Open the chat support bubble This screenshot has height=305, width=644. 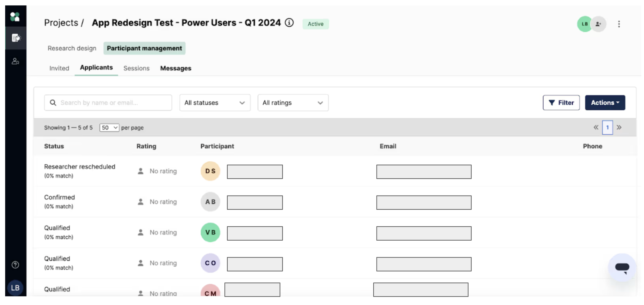click(x=622, y=268)
